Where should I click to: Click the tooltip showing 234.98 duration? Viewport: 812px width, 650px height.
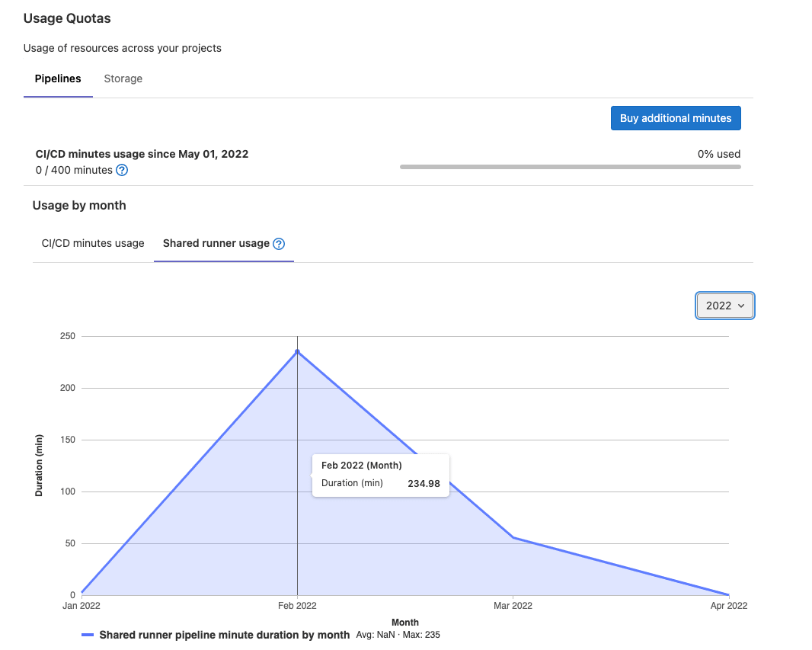tap(380, 474)
